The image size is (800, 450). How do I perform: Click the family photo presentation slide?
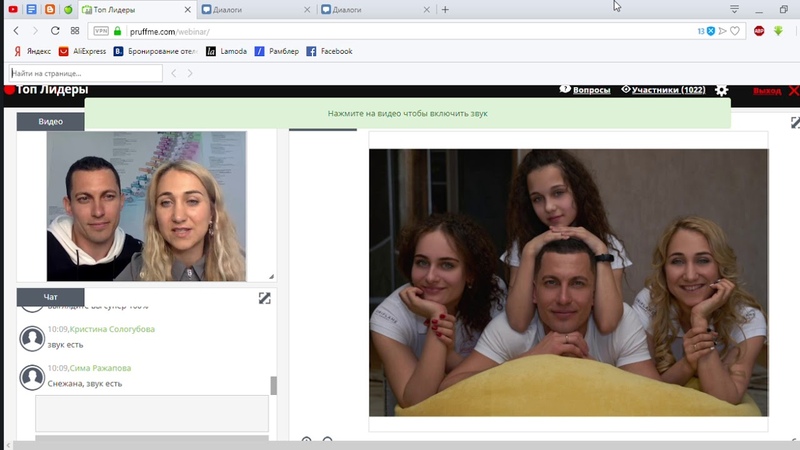coord(568,283)
